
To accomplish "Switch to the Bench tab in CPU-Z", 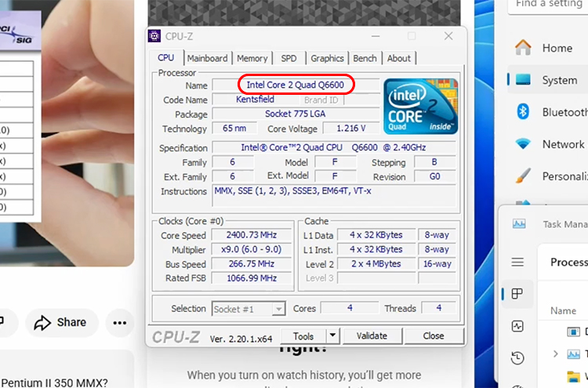I will (365, 59).
